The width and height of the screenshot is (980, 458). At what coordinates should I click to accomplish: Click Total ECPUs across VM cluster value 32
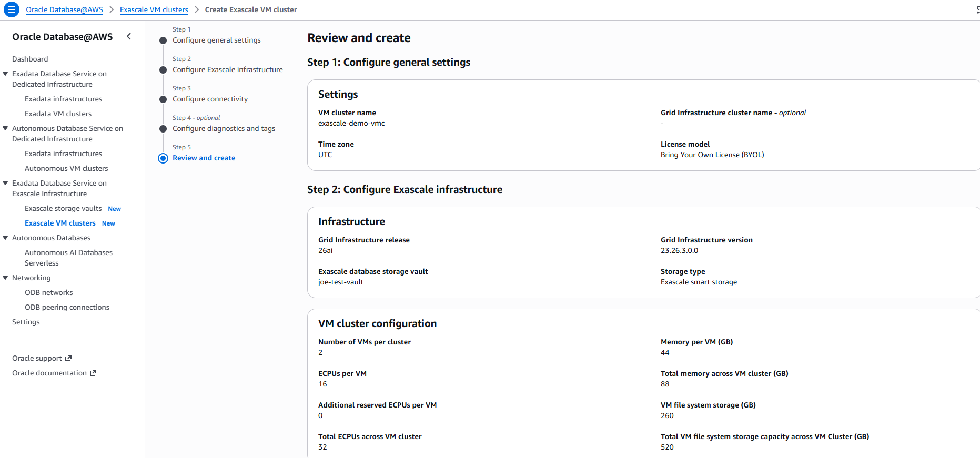(322, 447)
